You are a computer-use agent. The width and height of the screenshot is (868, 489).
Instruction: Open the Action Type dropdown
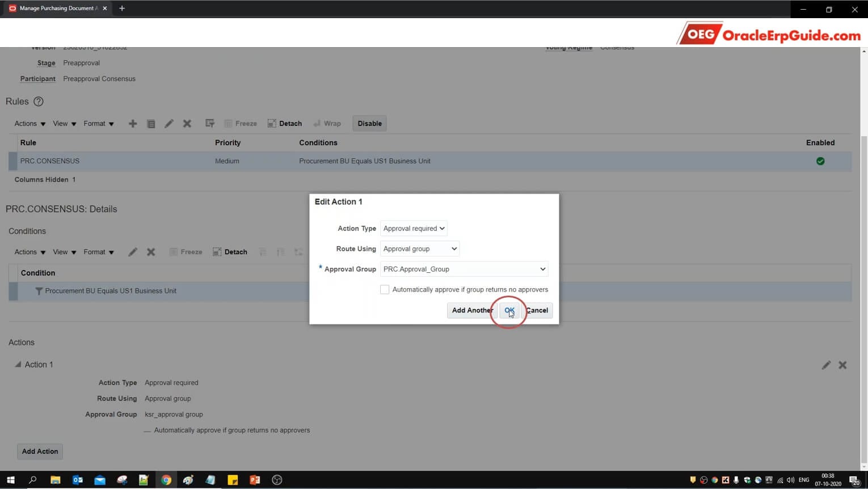coord(414,229)
